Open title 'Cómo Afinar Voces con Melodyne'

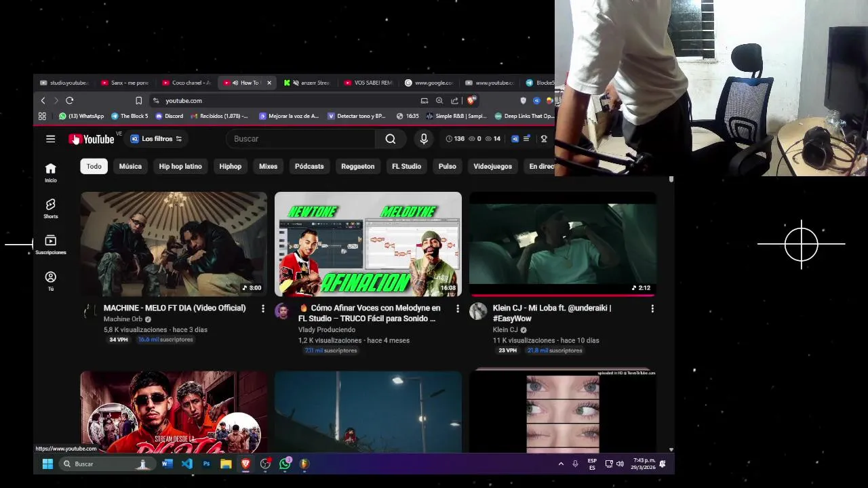pyautogui.click(x=370, y=313)
